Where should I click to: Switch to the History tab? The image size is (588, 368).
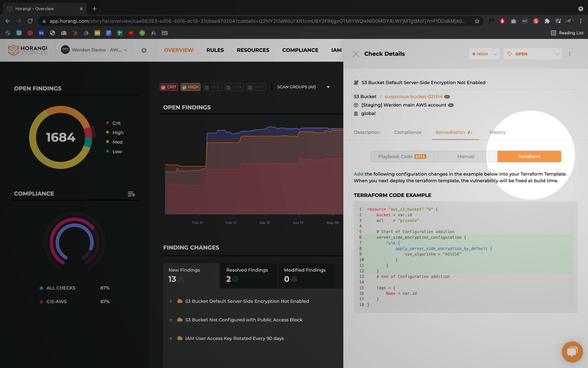click(497, 132)
